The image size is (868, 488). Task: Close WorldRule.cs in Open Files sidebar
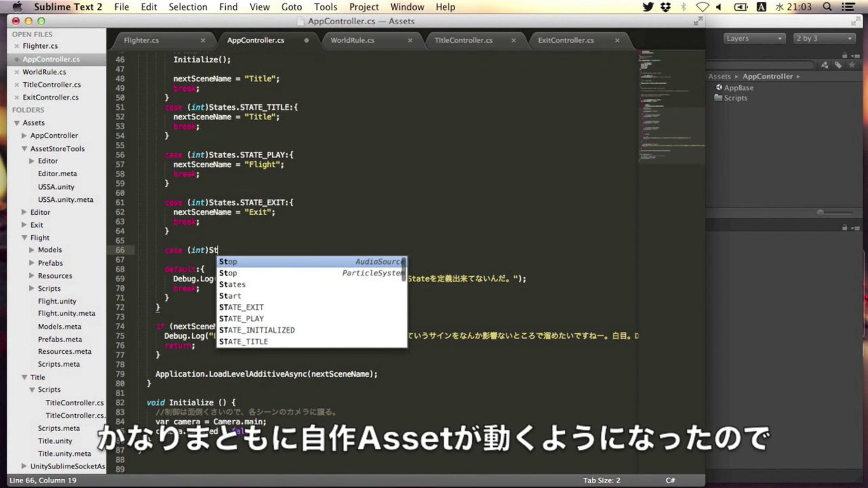point(17,72)
